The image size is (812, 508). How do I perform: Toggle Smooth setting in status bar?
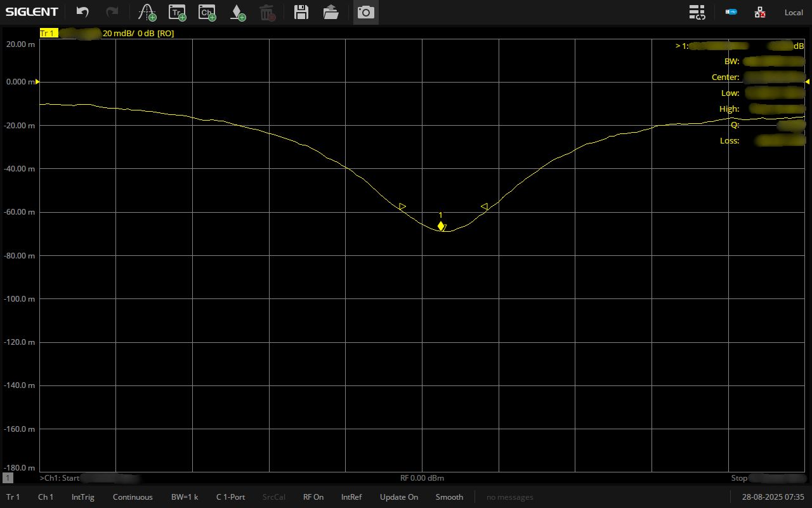pos(449,497)
